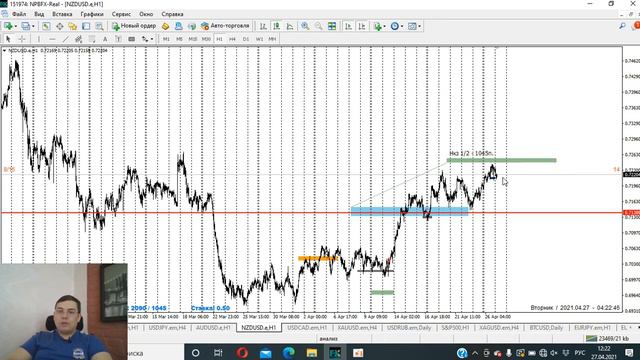Open the Вид menu

[x=39, y=14]
